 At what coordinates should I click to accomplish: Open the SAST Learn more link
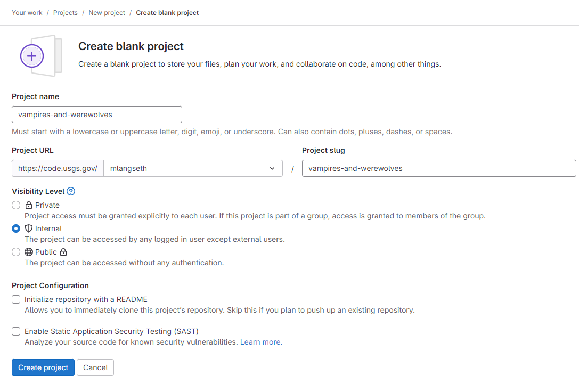261,342
